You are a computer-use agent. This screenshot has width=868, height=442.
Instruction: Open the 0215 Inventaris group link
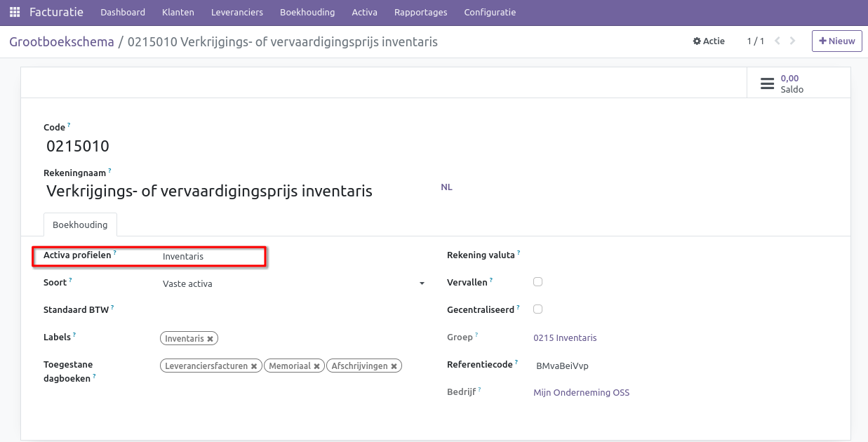(x=565, y=337)
